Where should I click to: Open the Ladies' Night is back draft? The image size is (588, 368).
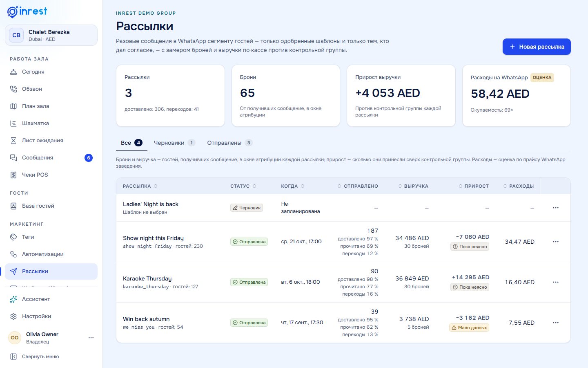pos(151,204)
